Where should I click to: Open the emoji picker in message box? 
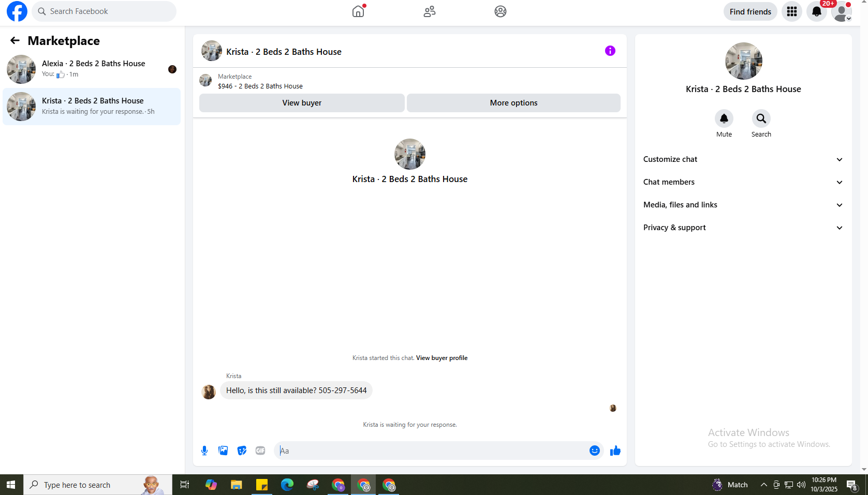click(594, 451)
